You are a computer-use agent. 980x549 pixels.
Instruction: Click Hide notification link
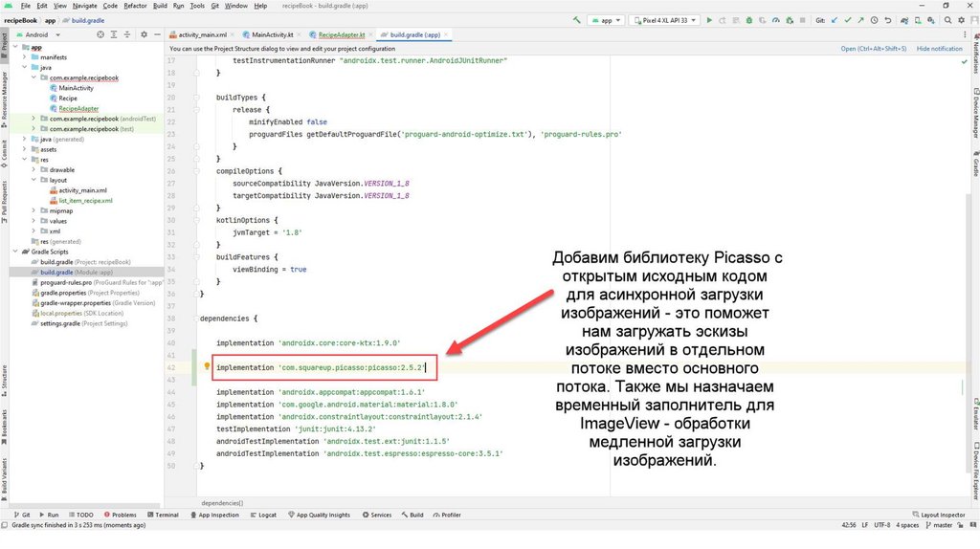(939, 48)
